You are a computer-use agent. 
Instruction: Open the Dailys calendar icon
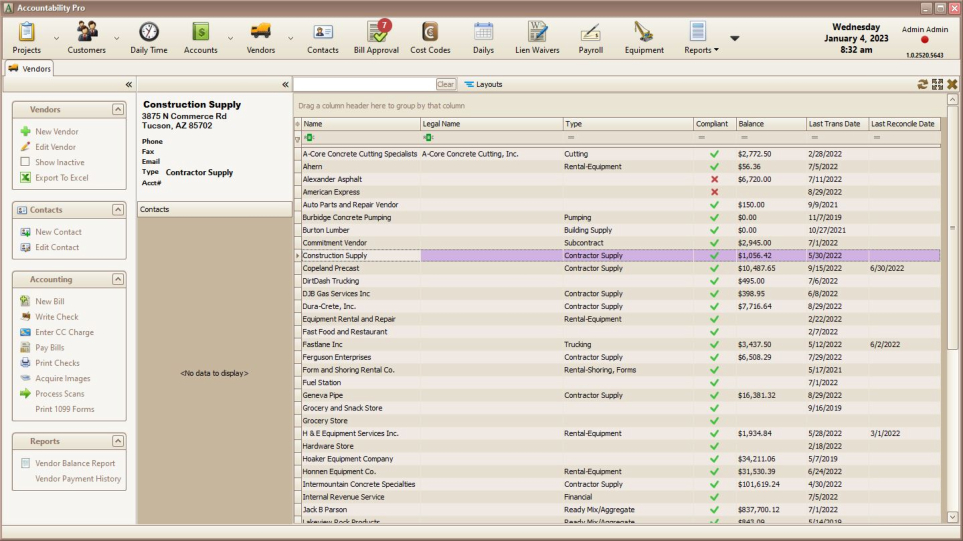pyautogui.click(x=483, y=36)
